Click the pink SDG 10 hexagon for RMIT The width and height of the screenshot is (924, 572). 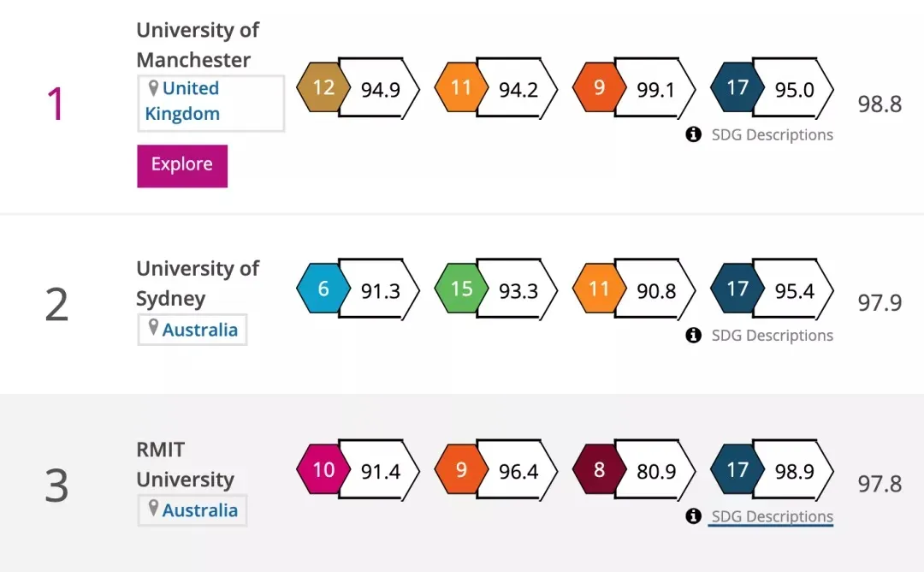point(323,470)
